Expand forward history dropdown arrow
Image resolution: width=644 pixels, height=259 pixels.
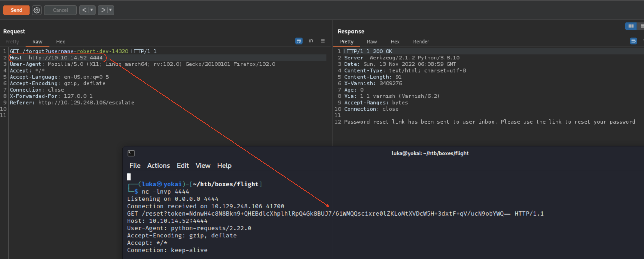pos(110,10)
